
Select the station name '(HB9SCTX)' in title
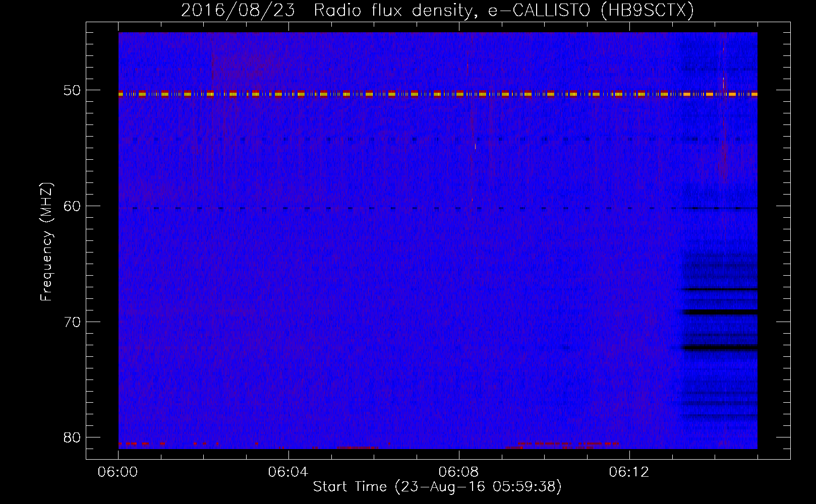648,11
